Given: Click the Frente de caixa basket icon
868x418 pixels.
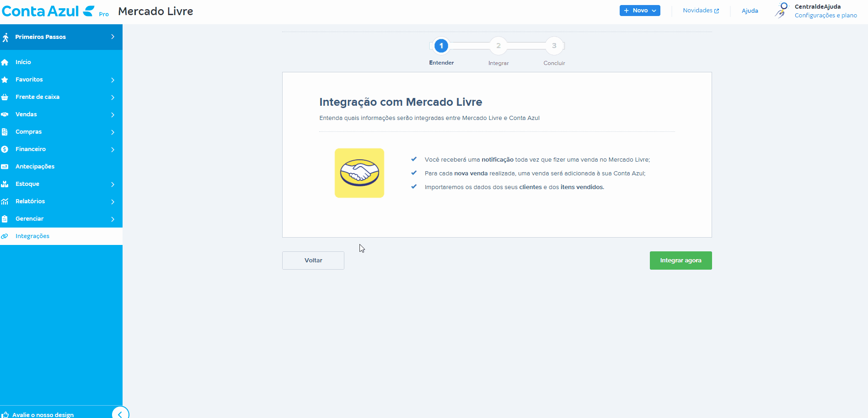Looking at the screenshot, I should click(x=5, y=97).
